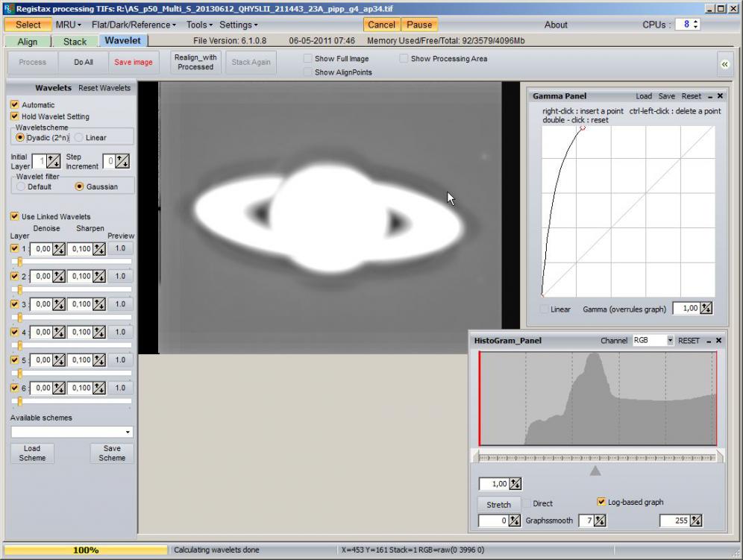Screen dimensions: 743x560
Task: Click the histogram lower limit spinner icon
Action: (515, 520)
